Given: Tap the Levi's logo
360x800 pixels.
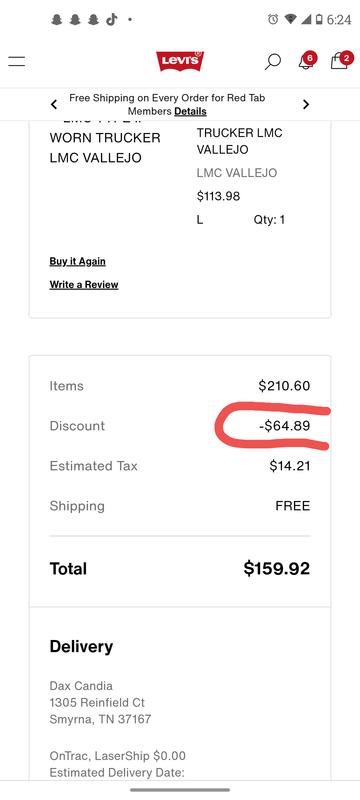Looking at the screenshot, I should click(x=179, y=61).
